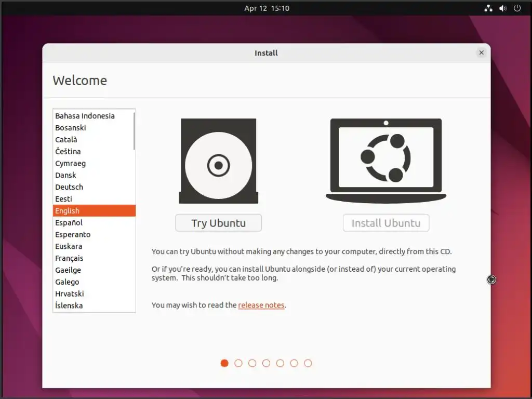Select Íslenska language
The height and width of the screenshot is (399, 532).
pyautogui.click(x=94, y=305)
